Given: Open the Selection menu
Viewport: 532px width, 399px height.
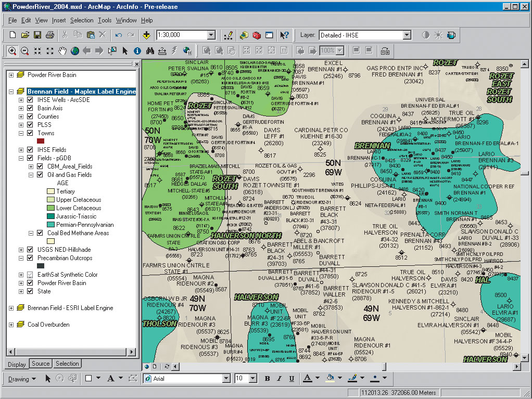Looking at the screenshot, I should pos(82,20).
